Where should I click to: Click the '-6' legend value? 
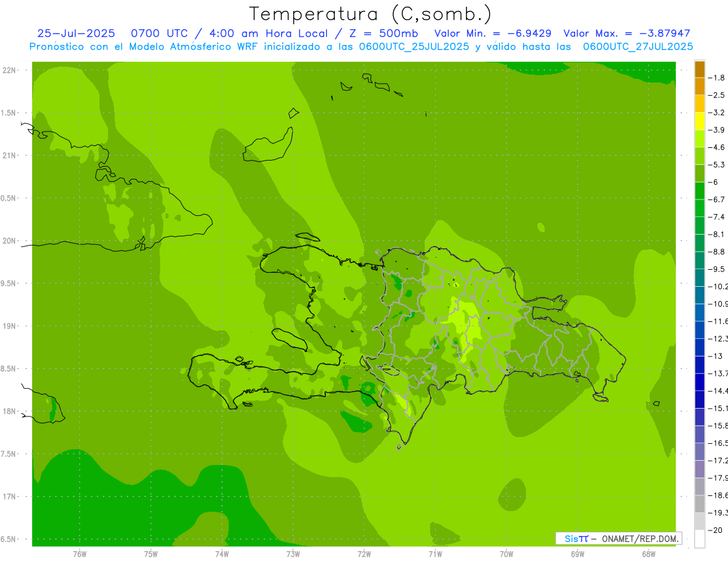tap(713, 182)
